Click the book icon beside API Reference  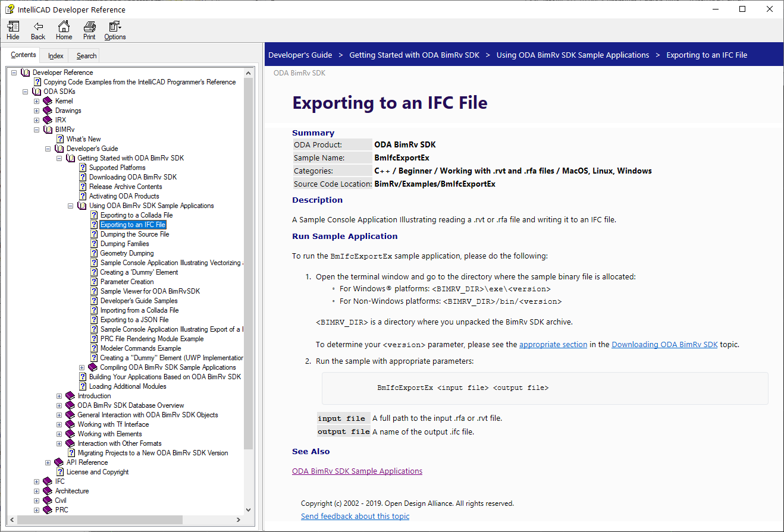coord(59,462)
